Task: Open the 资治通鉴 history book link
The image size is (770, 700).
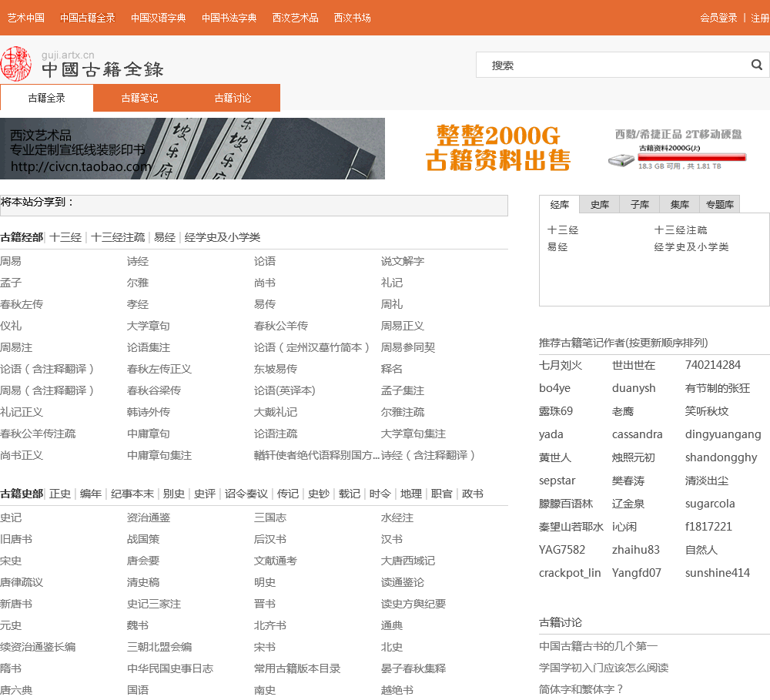Action: tap(149, 517)
